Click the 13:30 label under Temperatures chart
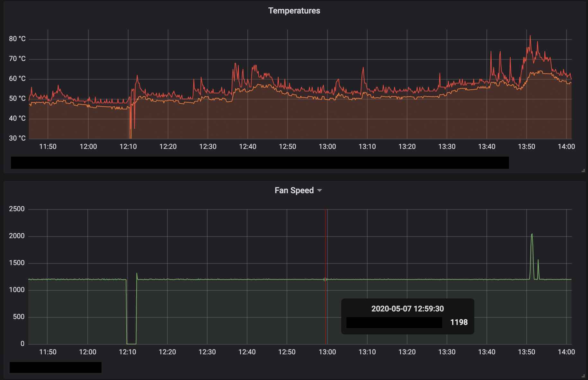 (x=447, y=147)
